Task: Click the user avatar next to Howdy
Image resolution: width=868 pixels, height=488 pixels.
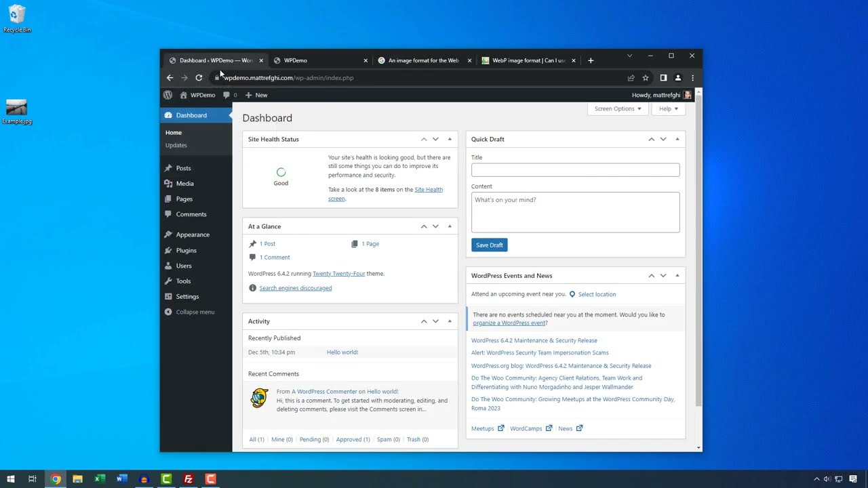Action: [x=688, y=95]
